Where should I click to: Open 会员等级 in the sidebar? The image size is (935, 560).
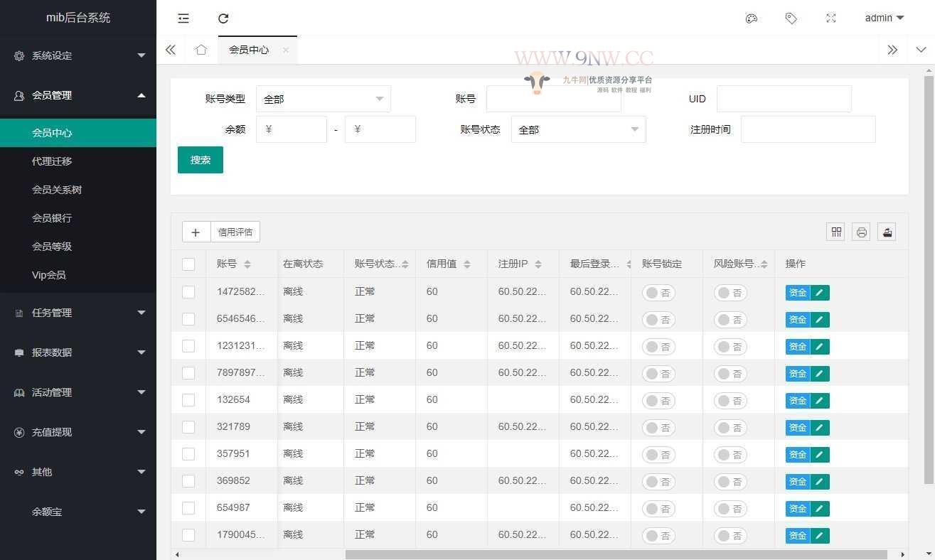78,247
